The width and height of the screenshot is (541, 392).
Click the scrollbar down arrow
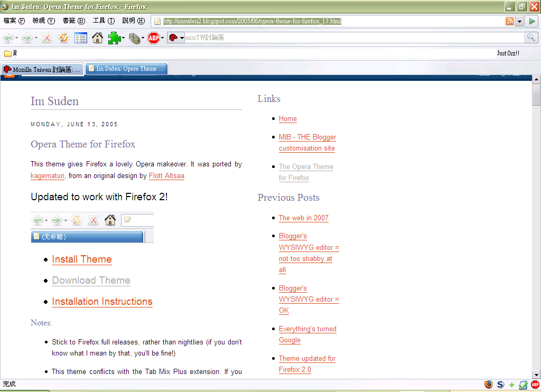(536, 375)
